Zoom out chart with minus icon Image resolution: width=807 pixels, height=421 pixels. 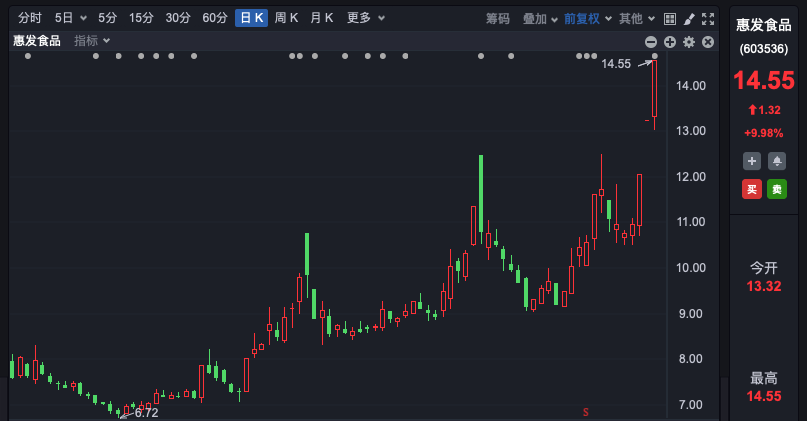651,41
